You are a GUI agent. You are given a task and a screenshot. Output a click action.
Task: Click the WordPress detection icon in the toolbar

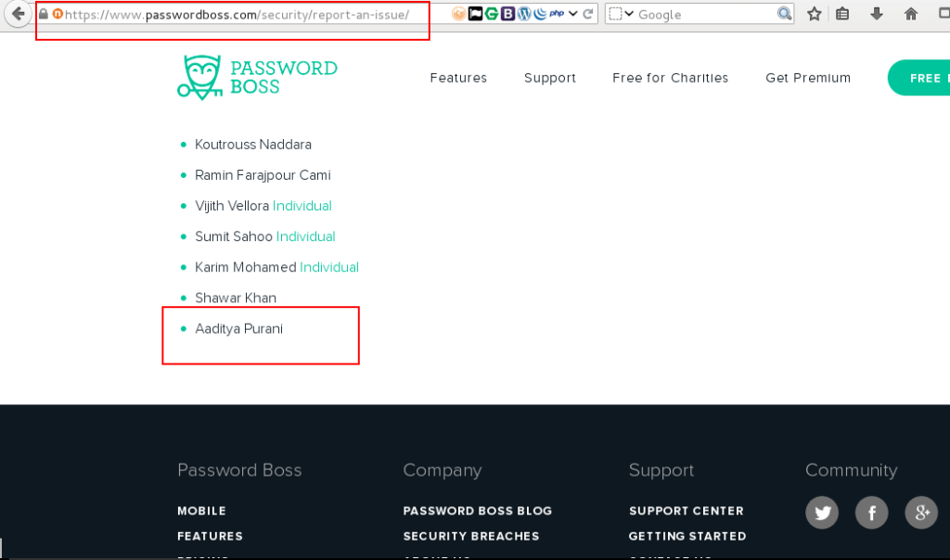click(x=524, y=13)
